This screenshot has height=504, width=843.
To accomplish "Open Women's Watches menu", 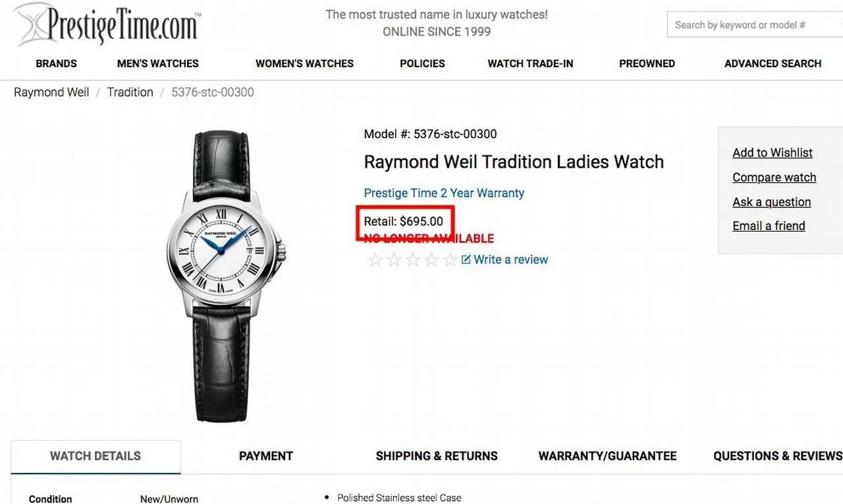I will click(305, 64).
